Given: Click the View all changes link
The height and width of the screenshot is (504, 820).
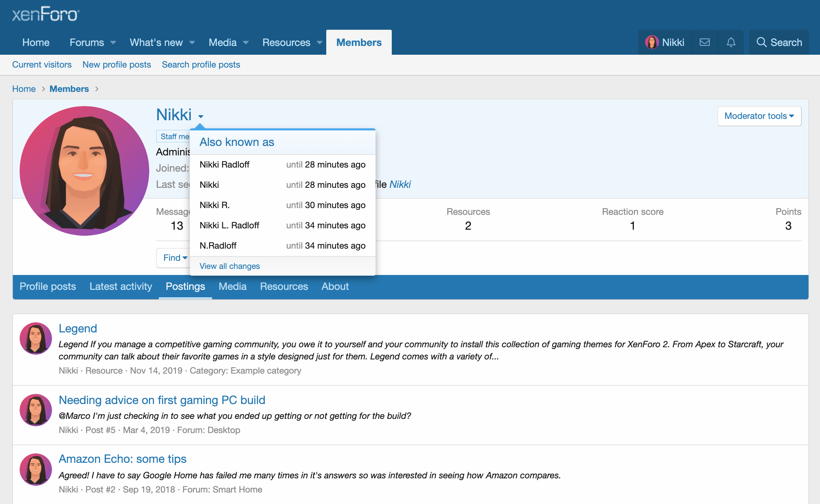Looking at the screenshot, I should (x=229, y=266).
